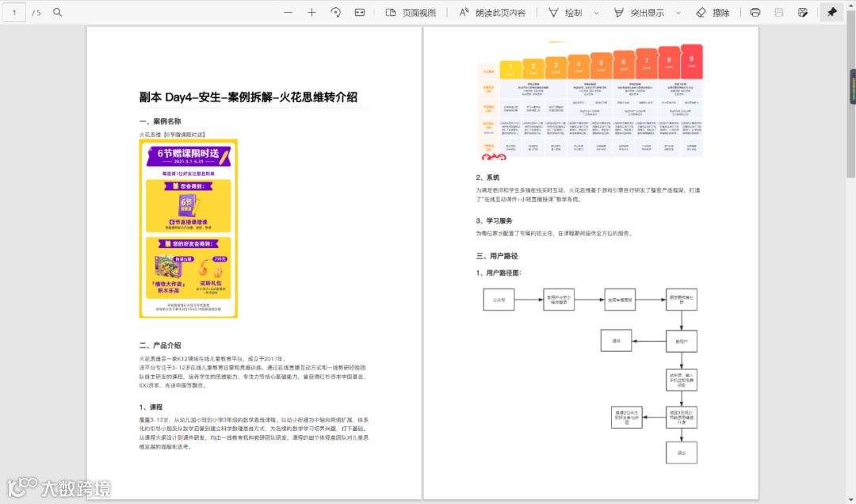Fit page to width icon

tap(360, 12)
